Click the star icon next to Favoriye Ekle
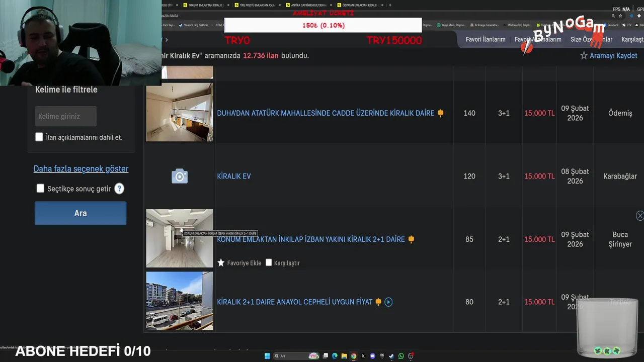The width and height of the screenshot is (644, 362). pyautogui.click(x=221, y=262)
